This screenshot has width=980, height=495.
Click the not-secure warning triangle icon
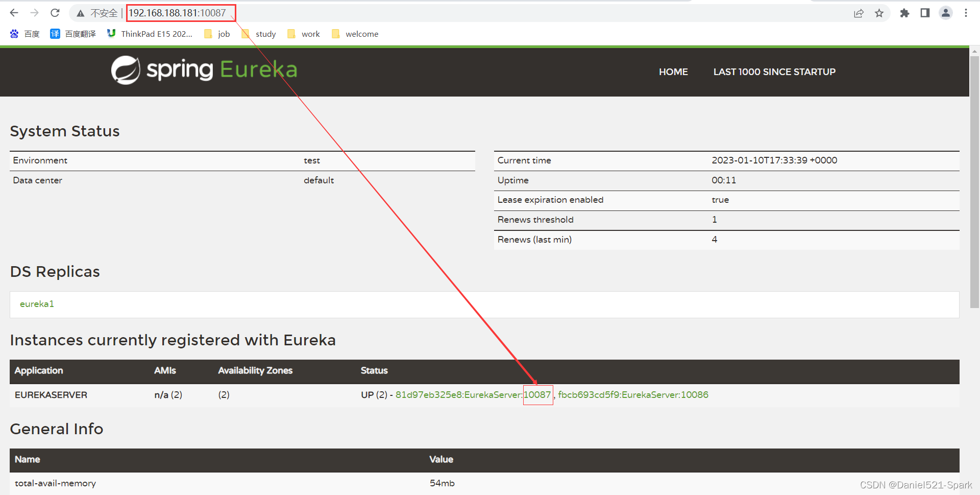[x=80, y=13]
